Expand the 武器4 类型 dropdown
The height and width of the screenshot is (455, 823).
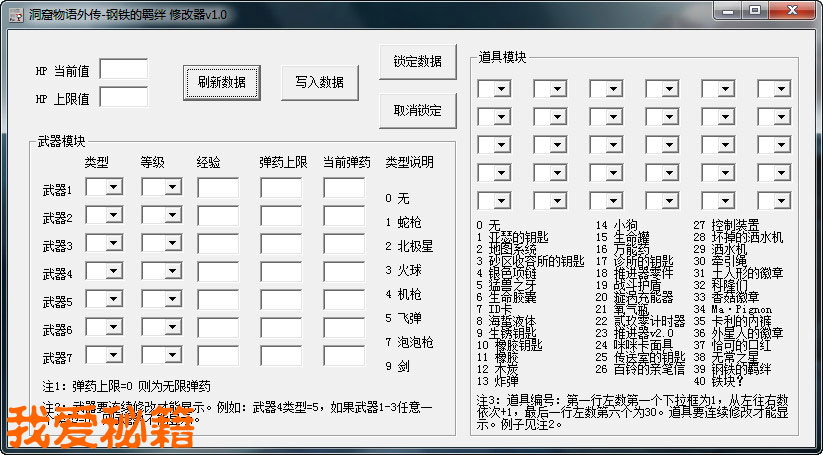[114, 272]
